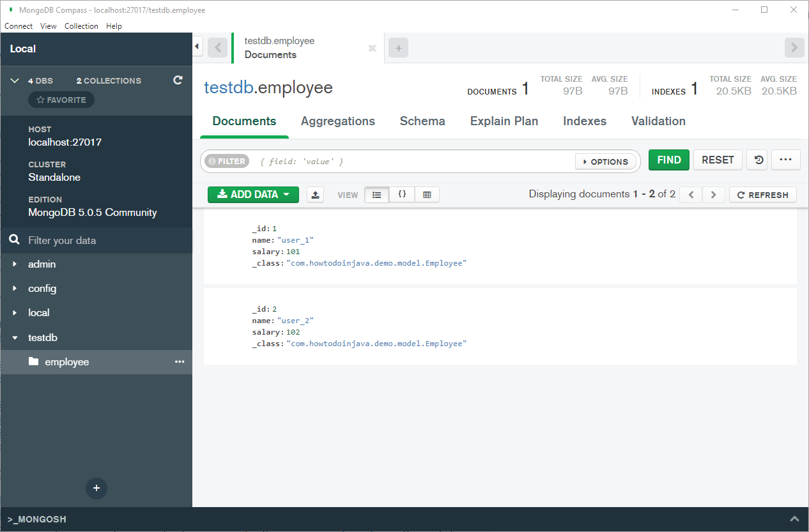Switch to JSON view
Image resolution: width=809 pixels, height=532 pixels.
pos(402,195)
